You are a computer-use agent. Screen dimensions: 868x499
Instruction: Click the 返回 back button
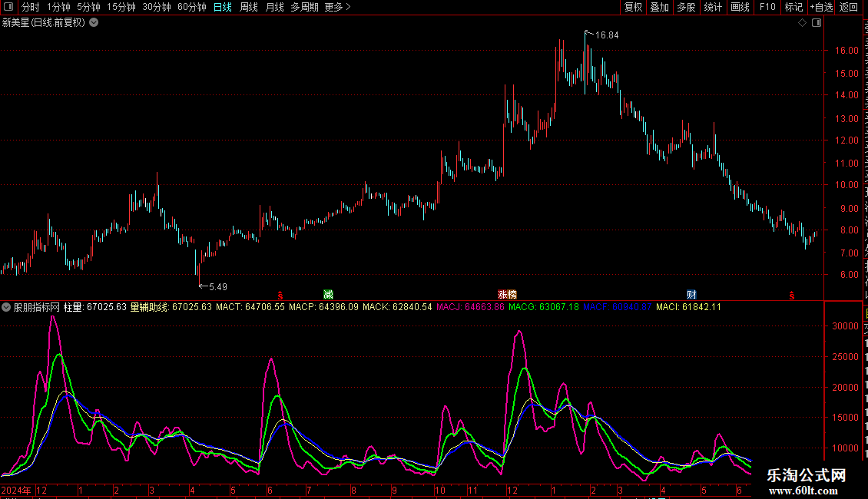click(848, 7)
